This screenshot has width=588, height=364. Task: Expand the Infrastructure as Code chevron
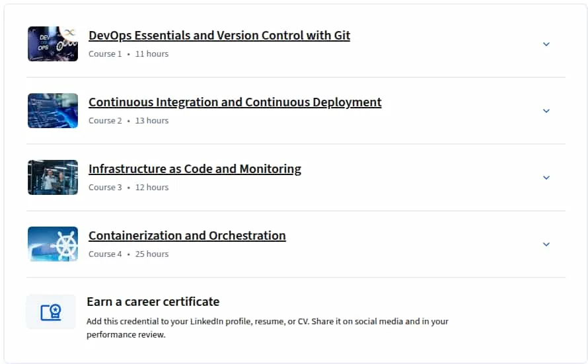pyautogui.click(x=546, y=178)
